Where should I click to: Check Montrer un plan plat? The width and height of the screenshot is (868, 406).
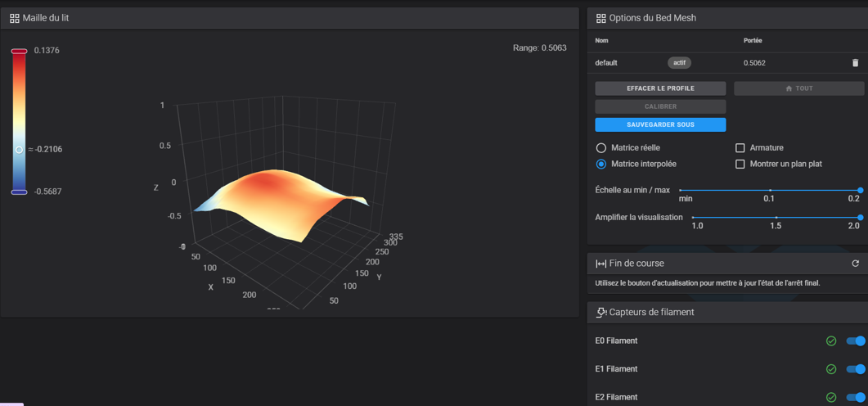(740, 164)
